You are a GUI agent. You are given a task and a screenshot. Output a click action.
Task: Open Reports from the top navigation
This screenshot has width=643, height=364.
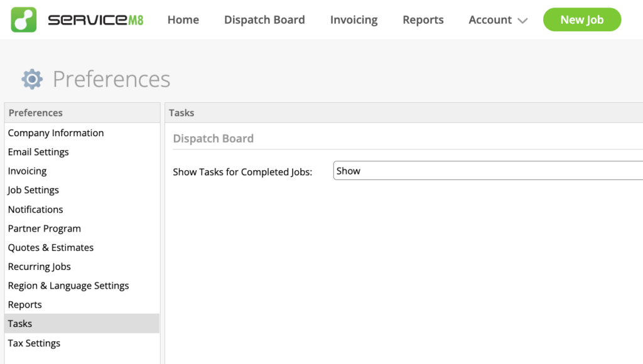point(423,19)
